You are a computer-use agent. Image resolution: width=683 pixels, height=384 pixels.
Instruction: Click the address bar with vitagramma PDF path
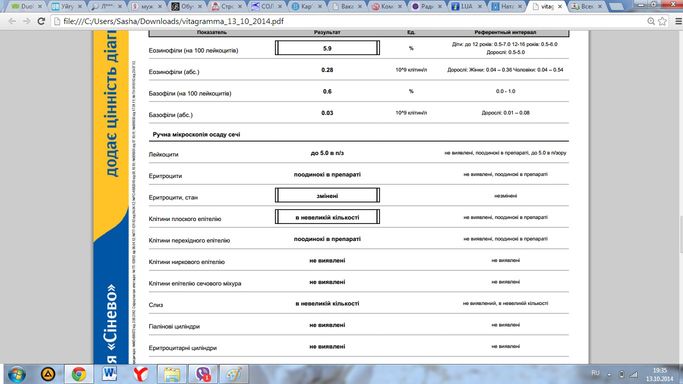[348, 21]
